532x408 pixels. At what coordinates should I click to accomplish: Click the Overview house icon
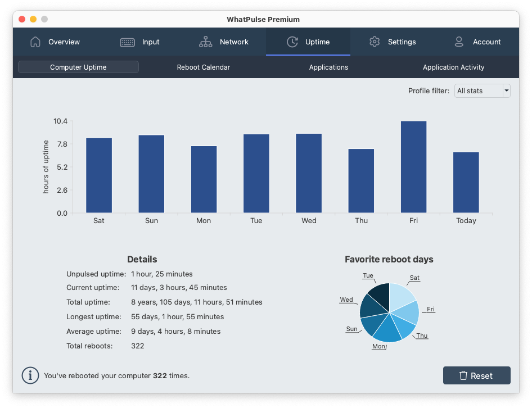coord(35,42)
